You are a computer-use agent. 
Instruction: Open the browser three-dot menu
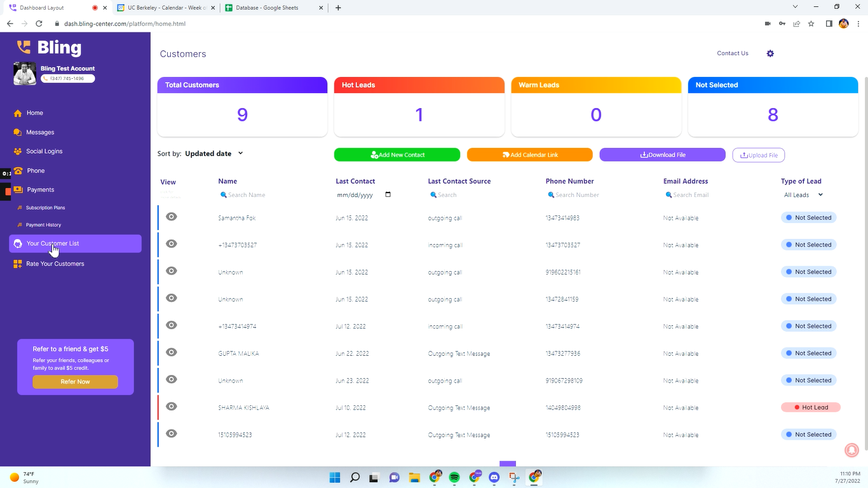tap(858, 24)
